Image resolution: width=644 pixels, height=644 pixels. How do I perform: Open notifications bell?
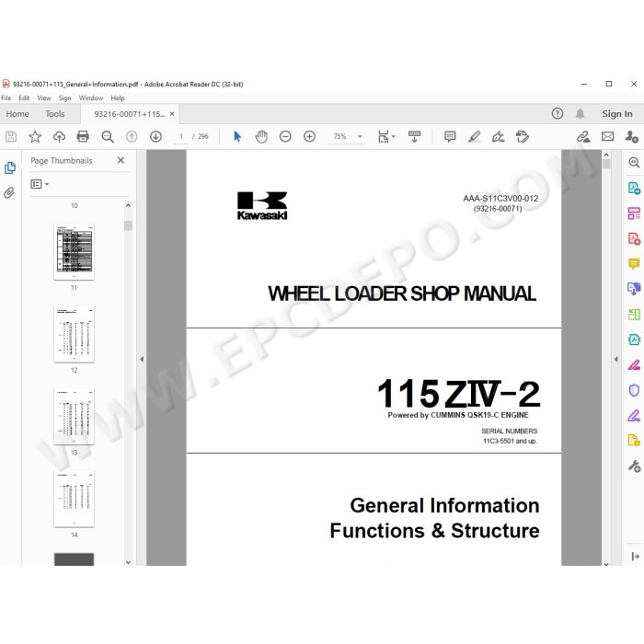click(x=580, y=114)
